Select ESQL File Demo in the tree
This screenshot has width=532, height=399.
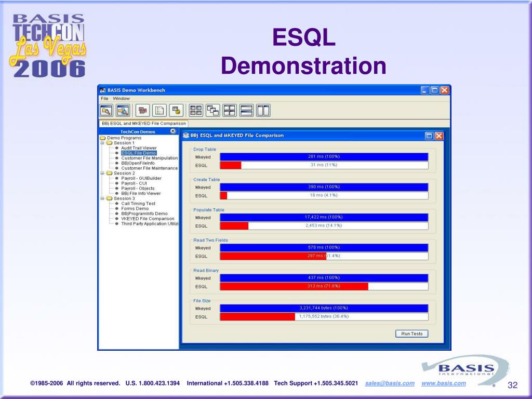[x=139, y=153]
